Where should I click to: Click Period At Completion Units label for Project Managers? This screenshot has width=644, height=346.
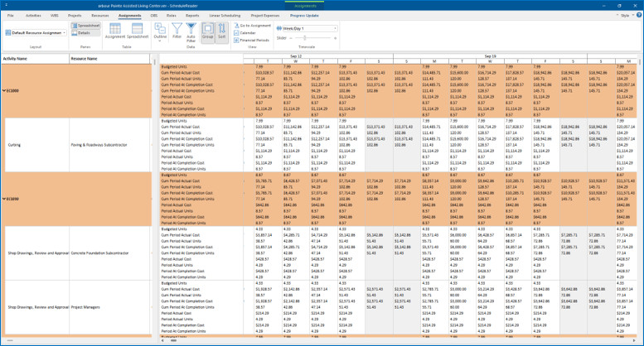[x=183, y=331]
